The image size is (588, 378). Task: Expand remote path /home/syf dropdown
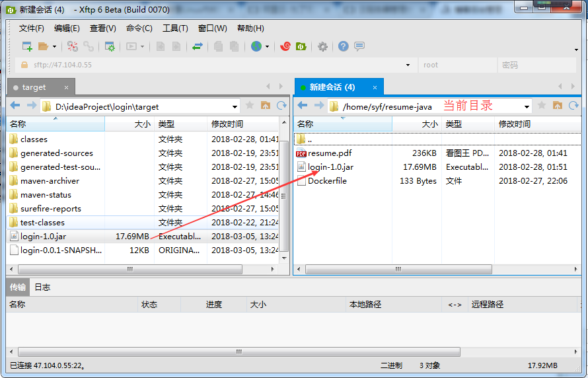pyautogui.click(x=527, y=107)
